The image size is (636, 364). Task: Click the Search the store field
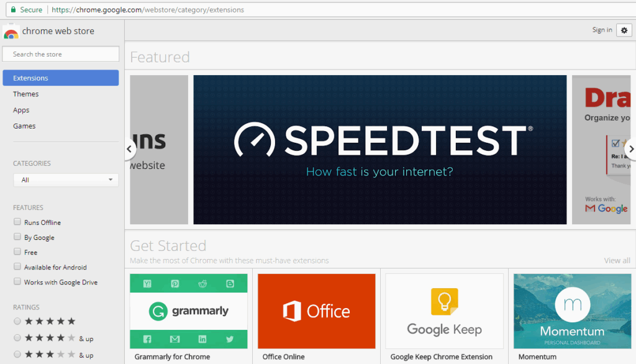[x=61, y=54]
